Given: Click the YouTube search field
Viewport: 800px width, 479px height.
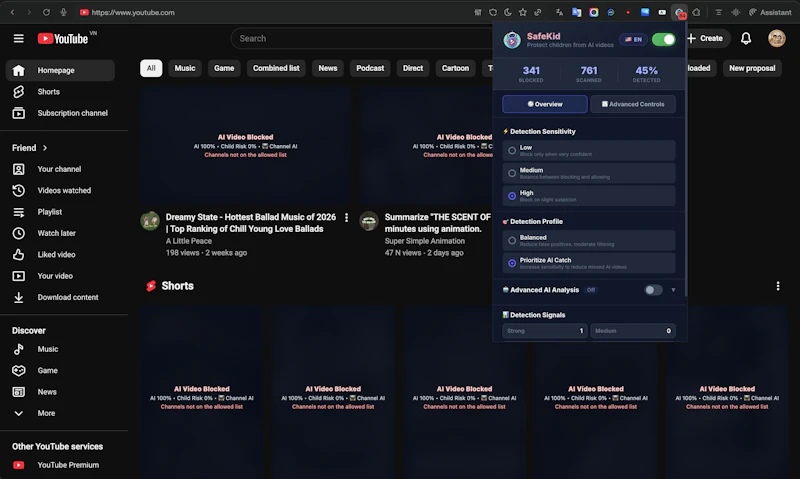Looking at the screenshot, I should click(x=362, y=38).
